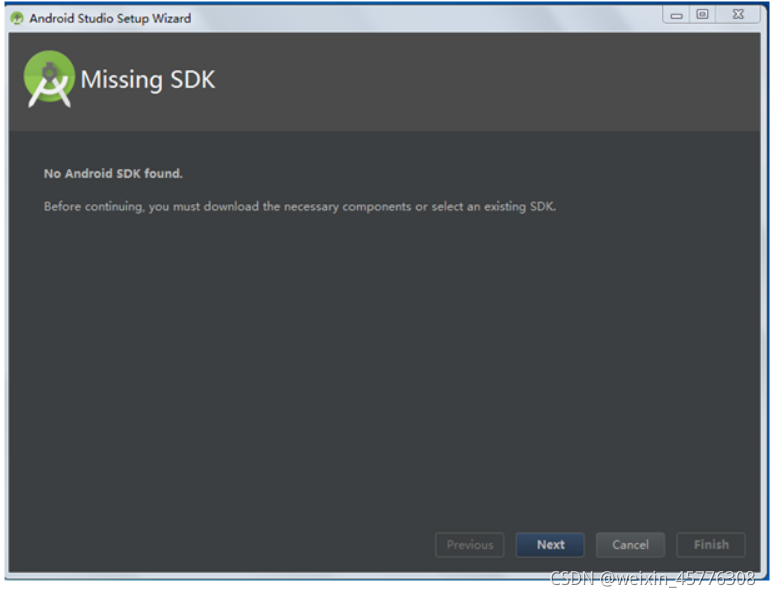Proceed with the Next button
The width and height of the screenshot is (770, 597).
click(550, 544)
